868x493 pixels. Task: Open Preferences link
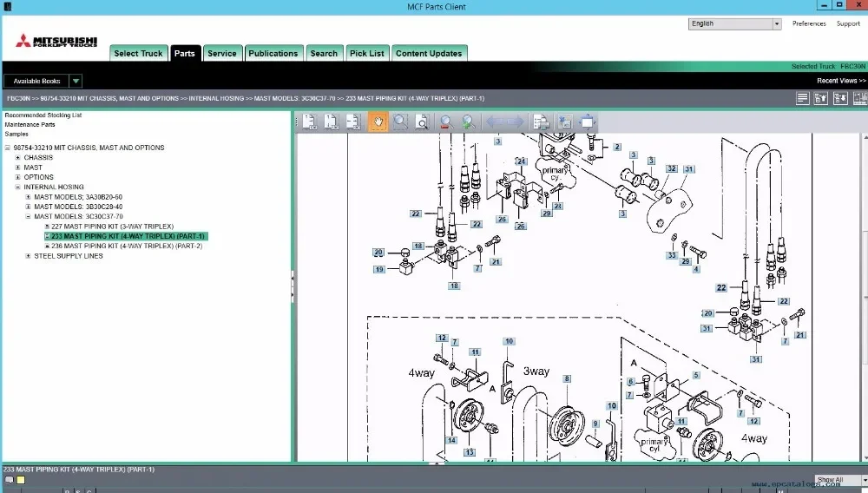coord(809,23)
